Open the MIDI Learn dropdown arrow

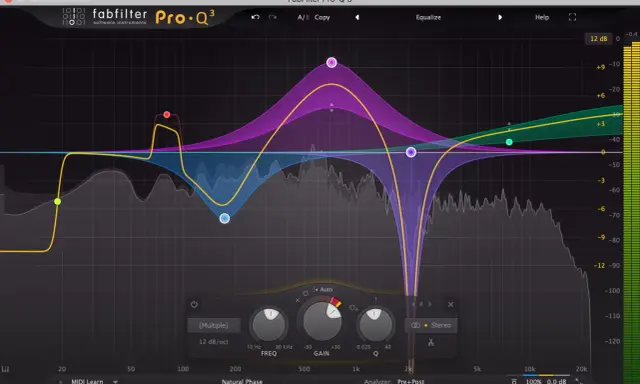click(116, 382)
